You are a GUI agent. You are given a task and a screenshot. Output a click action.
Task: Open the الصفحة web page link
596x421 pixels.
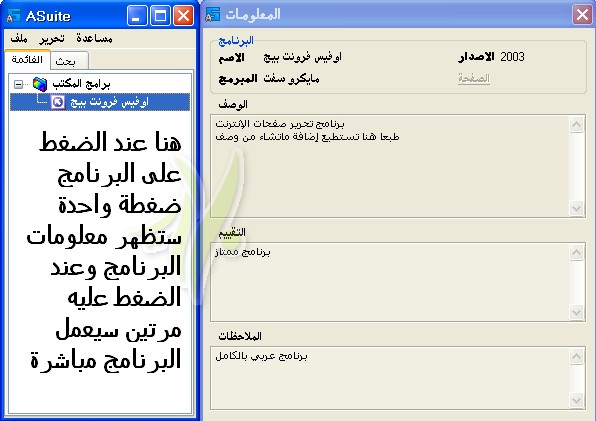tap(474, 78)
